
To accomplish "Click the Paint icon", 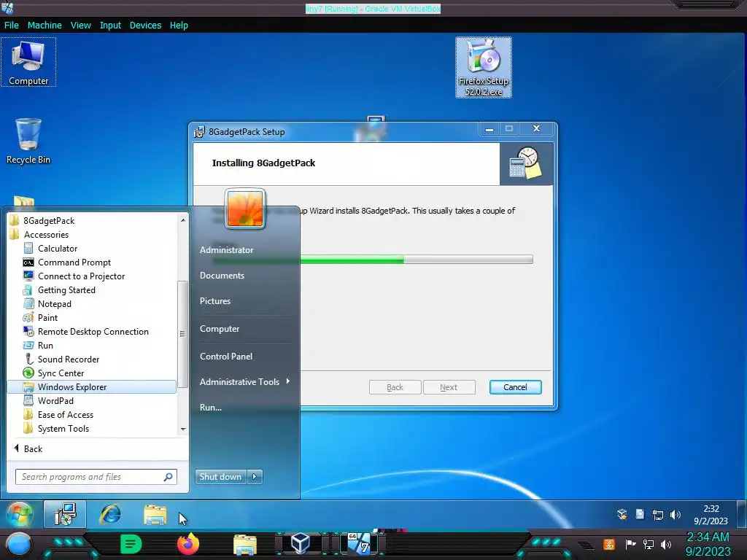I will 28,318.
